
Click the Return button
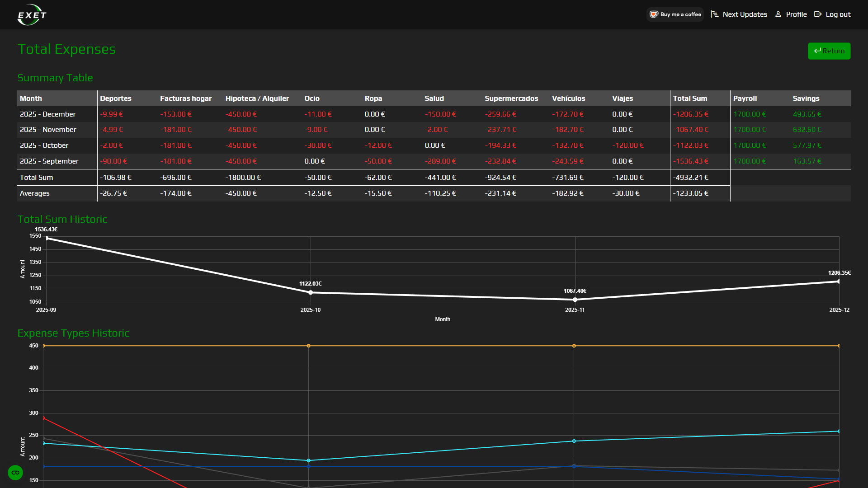829,51
